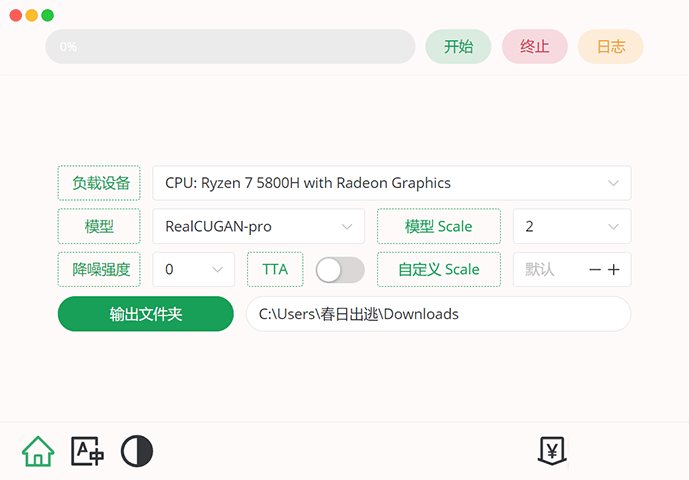Increase custom Scale with the plus icon
689x480 pixels.
point(614,270)
